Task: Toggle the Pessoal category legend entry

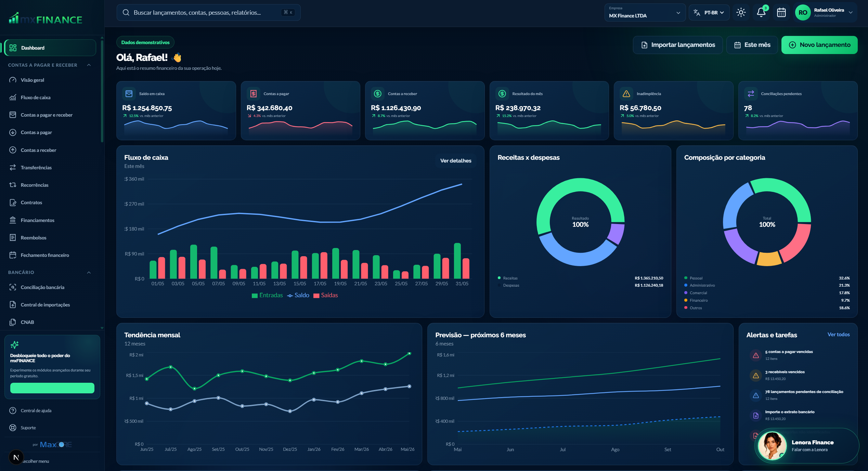Action: (x=694, y=278)
